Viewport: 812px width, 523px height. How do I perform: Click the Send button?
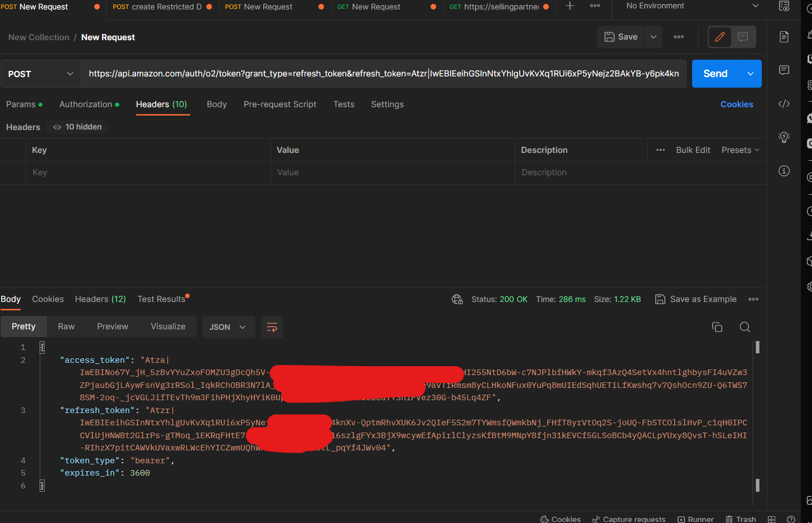pyautogui.click(x=716, y=73)
